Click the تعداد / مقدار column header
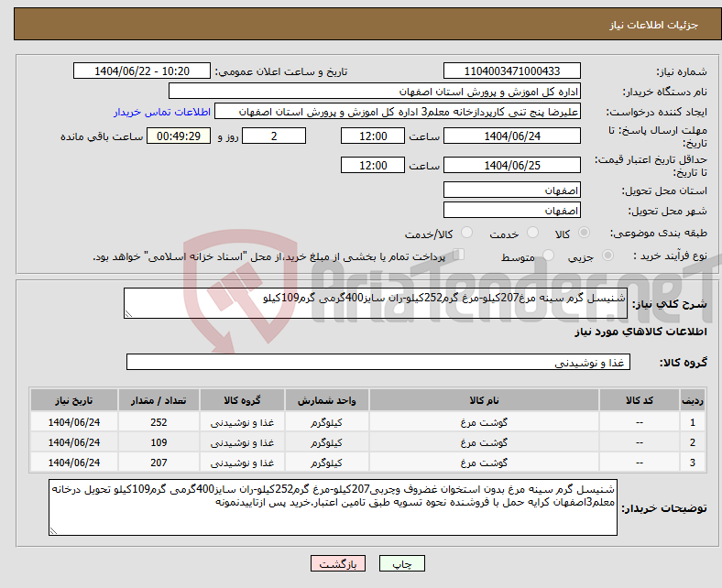Image resolution: width=722 pixels, height=588 pixels. (159, 400)
